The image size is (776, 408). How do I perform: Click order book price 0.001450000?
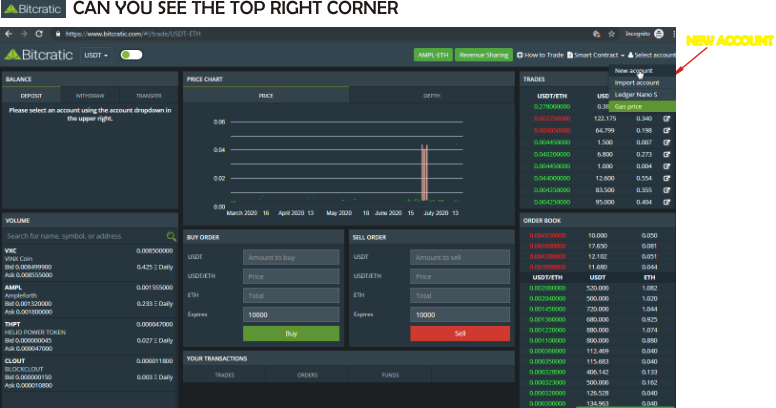(x=547, y=309)
